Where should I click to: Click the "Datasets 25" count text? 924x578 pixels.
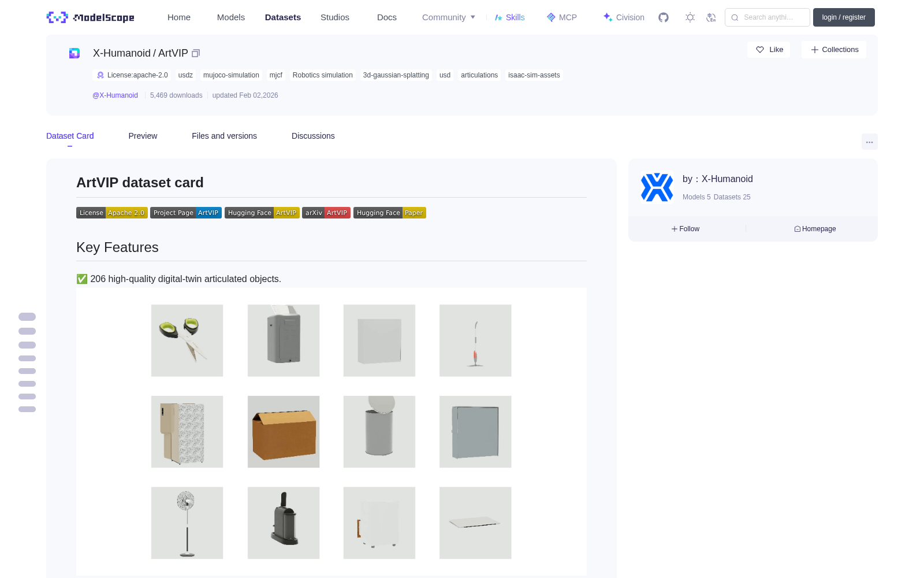coord(732,197)
